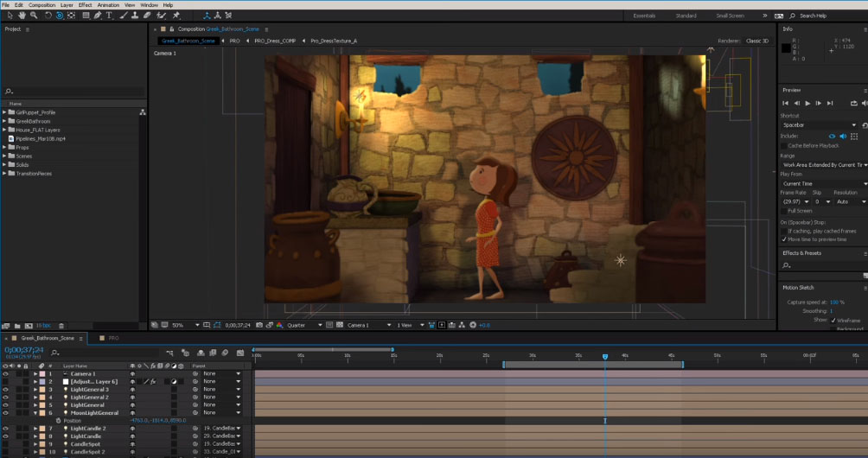Image resolution: width=868 pixels, height=458 pixels.
Task: Switch to the Standard workspace
Action: click(x=686, y=16)
